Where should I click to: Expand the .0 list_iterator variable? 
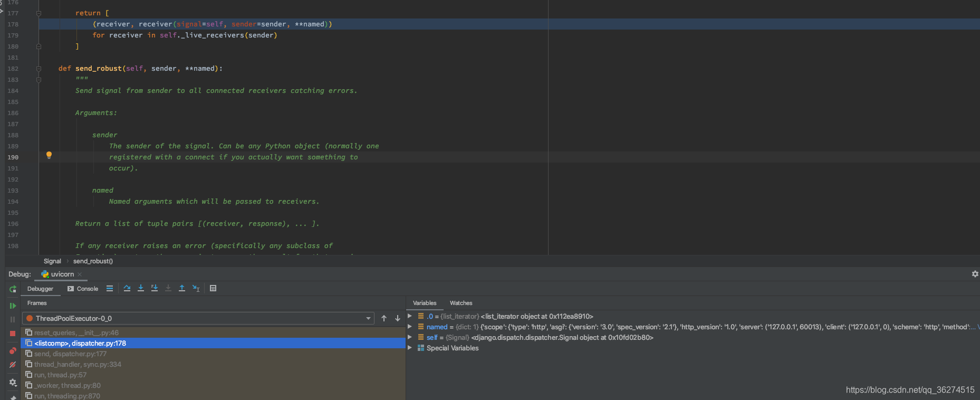click(x=410, y=316)
